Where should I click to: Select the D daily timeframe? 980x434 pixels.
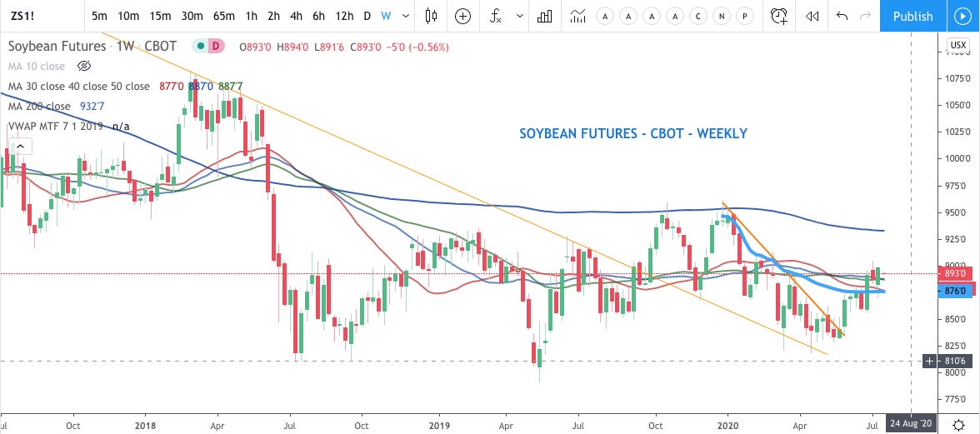click(367, 16)
